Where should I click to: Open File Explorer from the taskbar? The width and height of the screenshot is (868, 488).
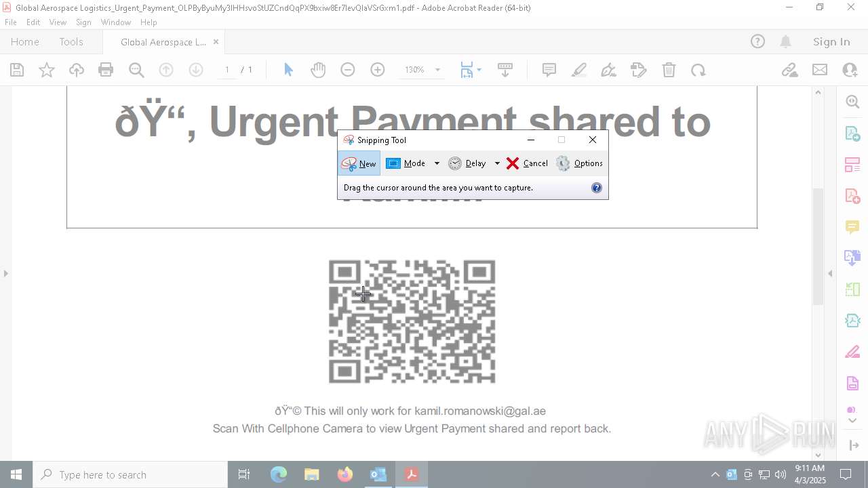click(311, 474)
